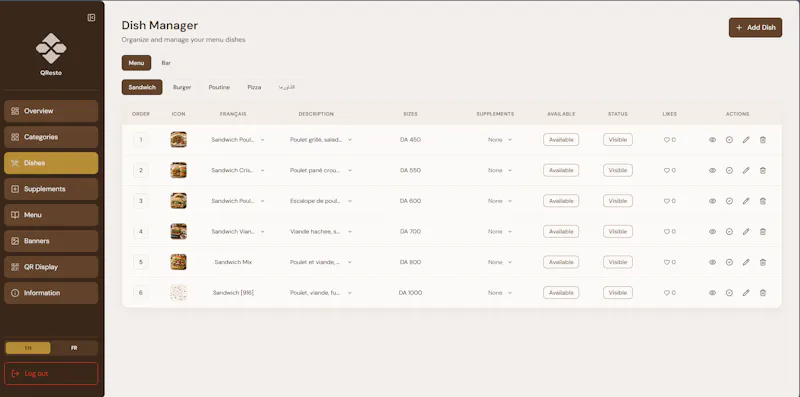Click order number field 1
Viewport: 800px width, 397px height.
[x=141, y=140]
